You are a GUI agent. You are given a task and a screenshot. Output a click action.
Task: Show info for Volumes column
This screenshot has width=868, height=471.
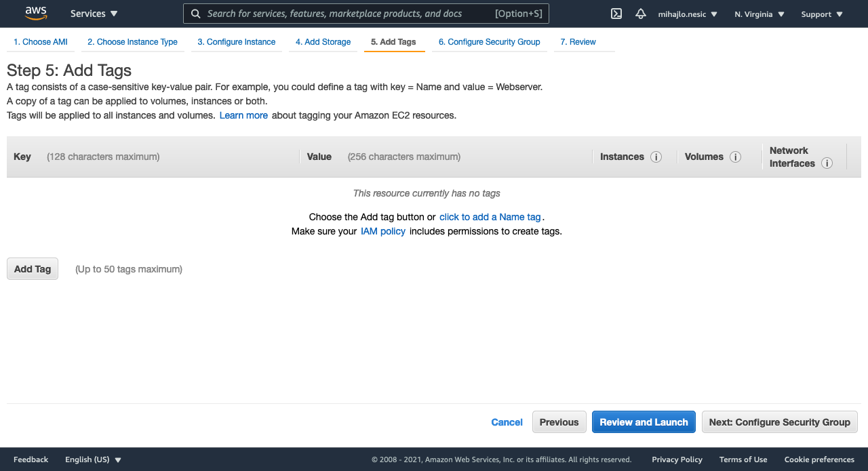(x=735, y=157)
